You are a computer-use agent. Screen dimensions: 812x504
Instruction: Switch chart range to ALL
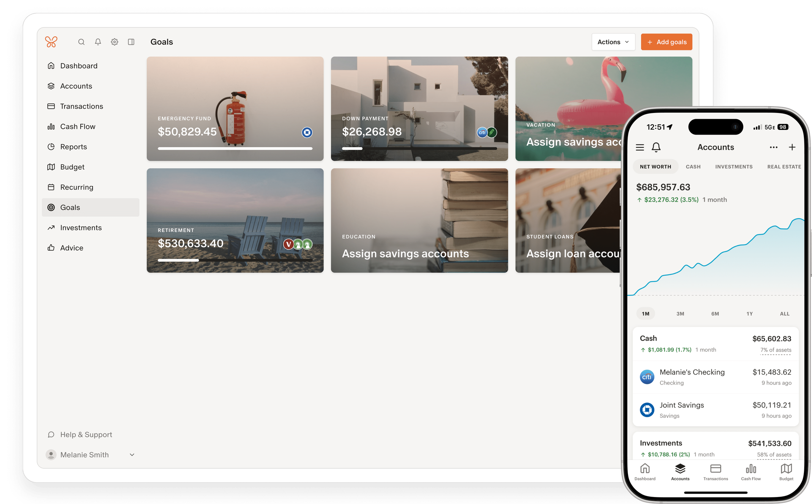point(784,314)
